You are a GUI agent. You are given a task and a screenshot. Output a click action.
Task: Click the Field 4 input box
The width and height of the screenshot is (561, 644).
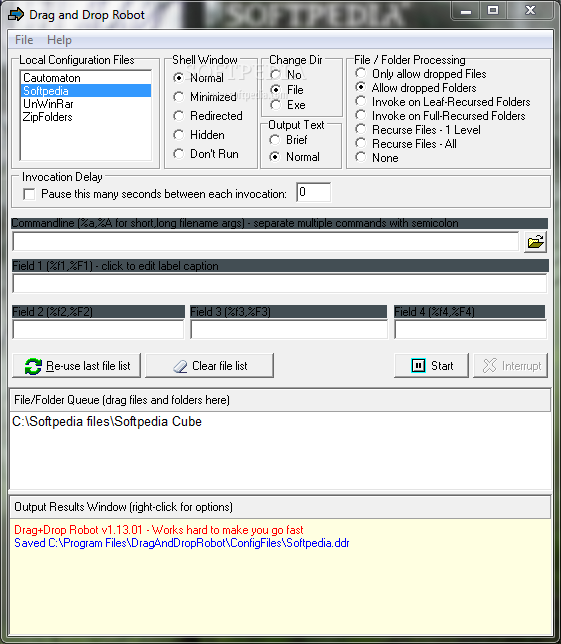pyautogui.click(x=470, y=329)
